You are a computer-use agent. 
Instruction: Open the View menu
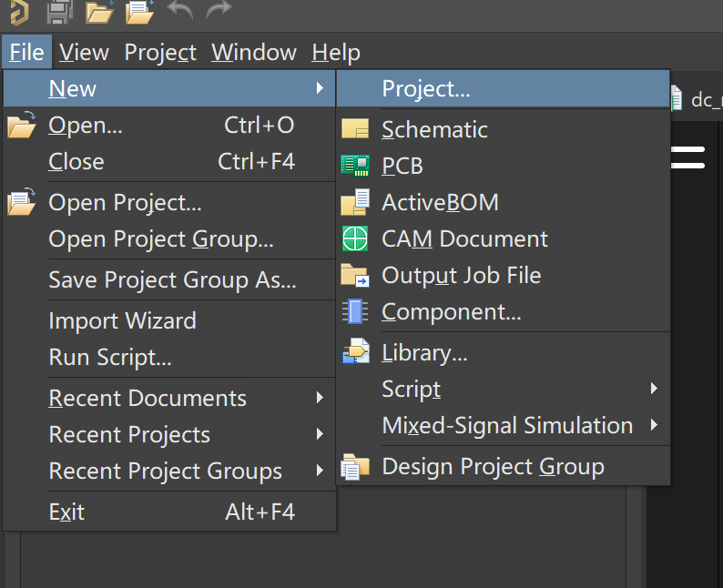[84, 53]
